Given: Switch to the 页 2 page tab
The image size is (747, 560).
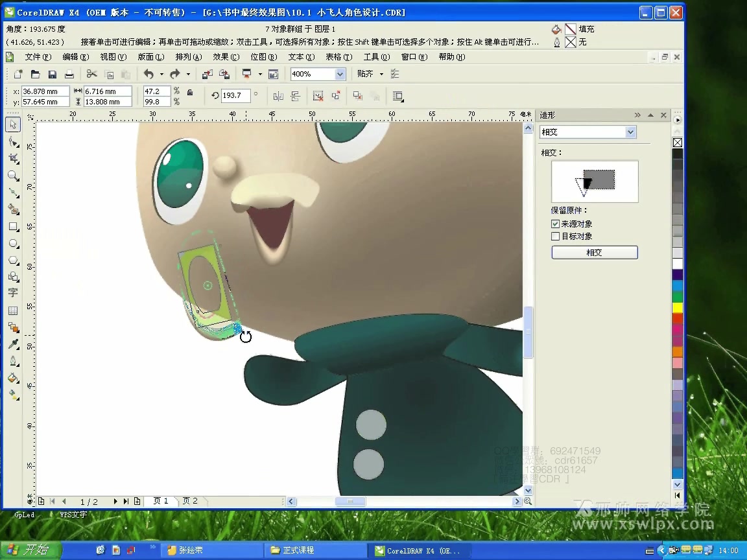Looking at the screenshot, I should tap(189, 501).
